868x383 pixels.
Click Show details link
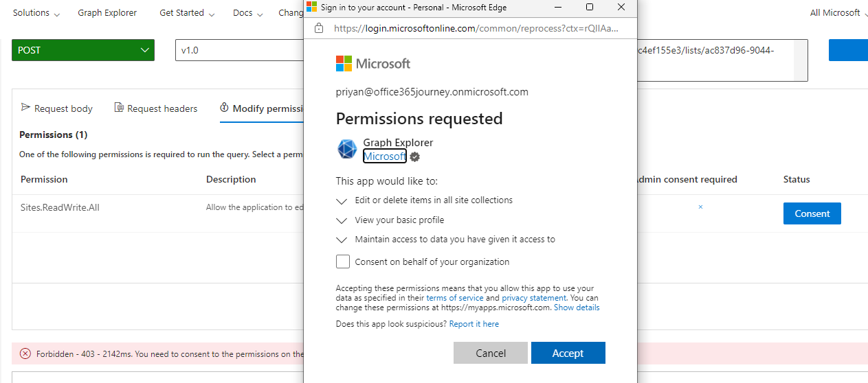(577, 307)
